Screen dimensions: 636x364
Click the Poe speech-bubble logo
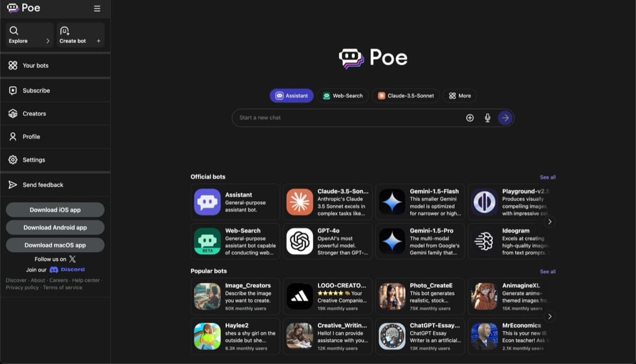pos(350,58)
